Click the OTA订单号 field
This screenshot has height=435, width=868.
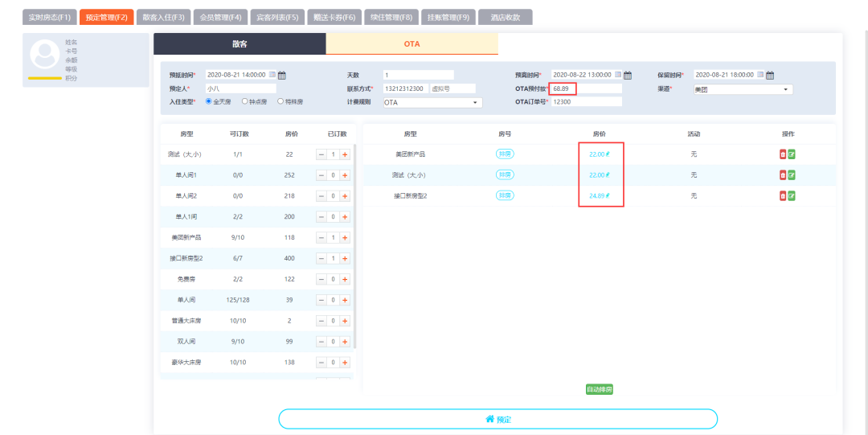tap(586, 102)
